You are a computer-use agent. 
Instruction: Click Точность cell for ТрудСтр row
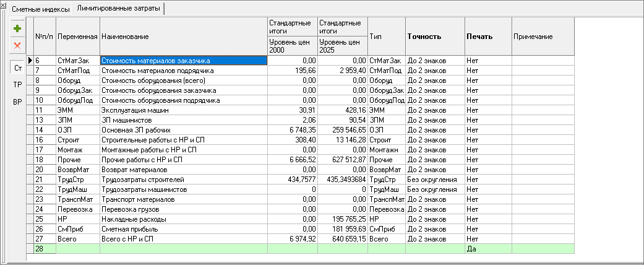click(x=434, y=180)
